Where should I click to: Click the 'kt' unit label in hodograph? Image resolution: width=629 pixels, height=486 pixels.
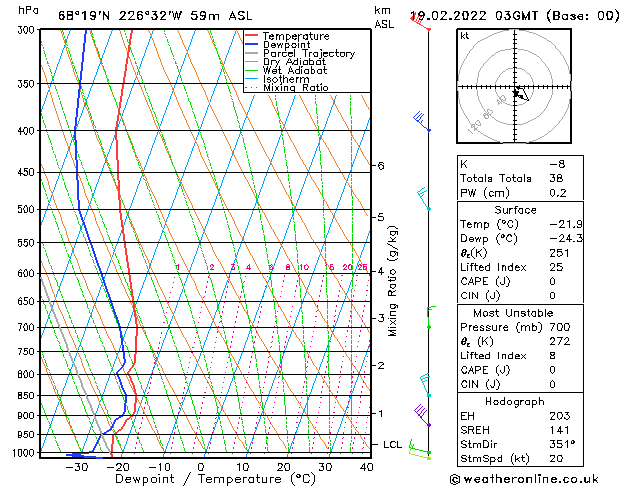[465, 36]
